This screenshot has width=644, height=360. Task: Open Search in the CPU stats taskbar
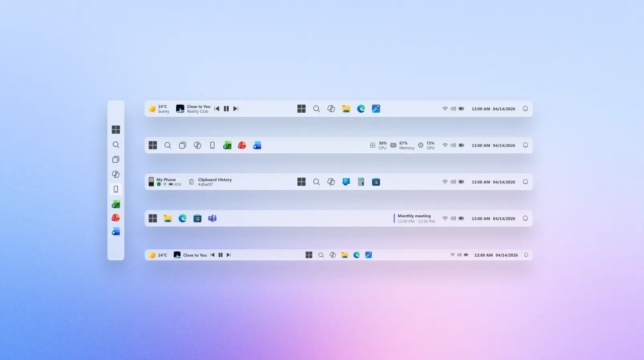pos(168,145)
